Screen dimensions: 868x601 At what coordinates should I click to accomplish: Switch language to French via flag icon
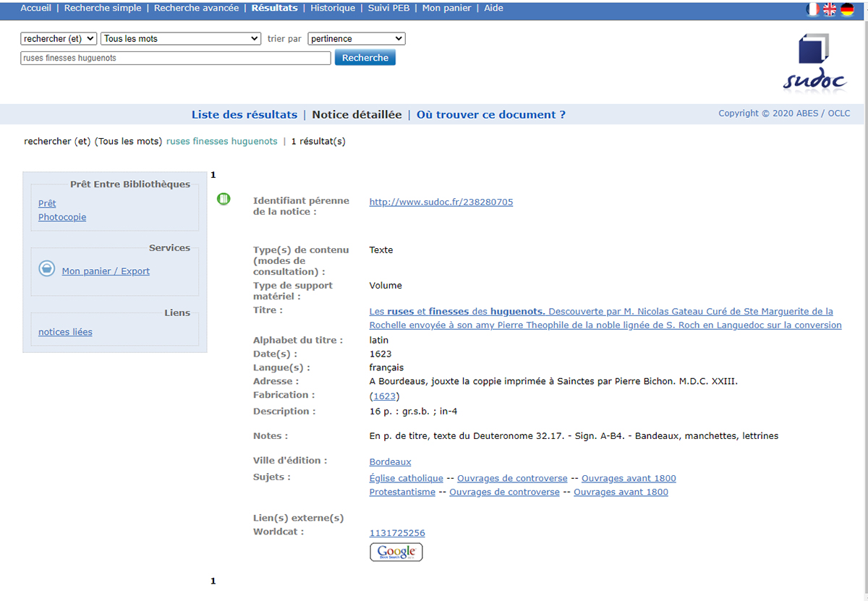click(x=813, y=9)
